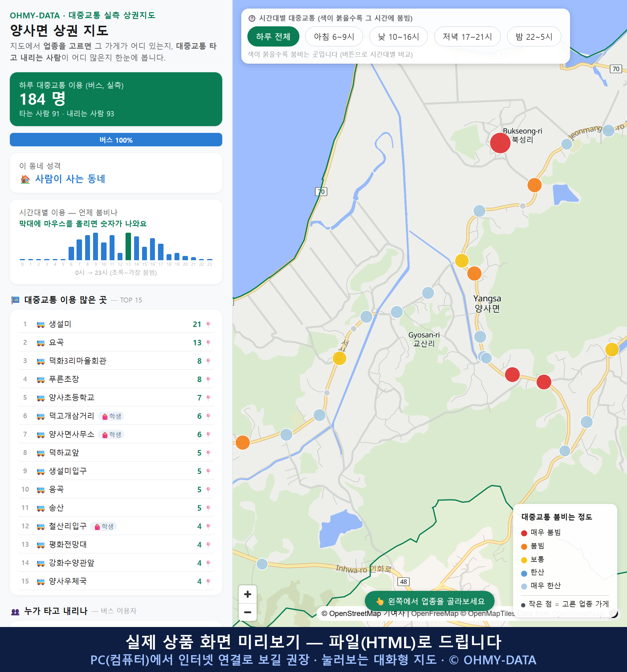Click the bus icon for 생설미입구
This screenshot has height=672, width=627.
(x=40, y=471)
